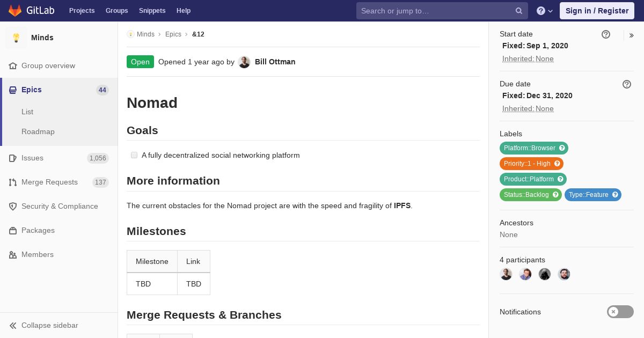Collapse the right sidebar with double chevron

pos(632,35)
